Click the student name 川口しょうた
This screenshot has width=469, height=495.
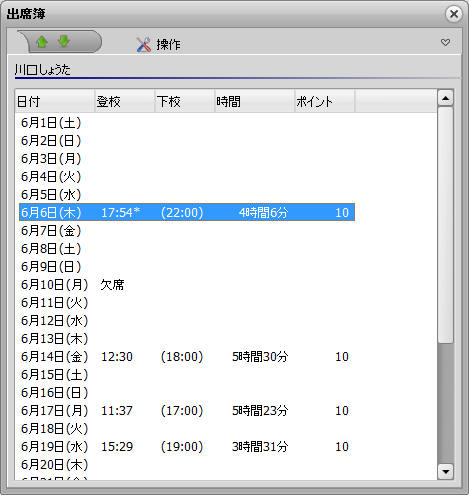pos(43,70)
